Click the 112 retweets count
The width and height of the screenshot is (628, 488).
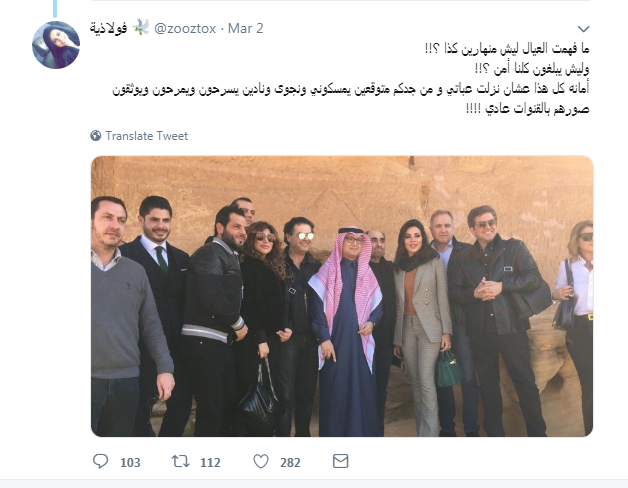(x=210, y=462)
